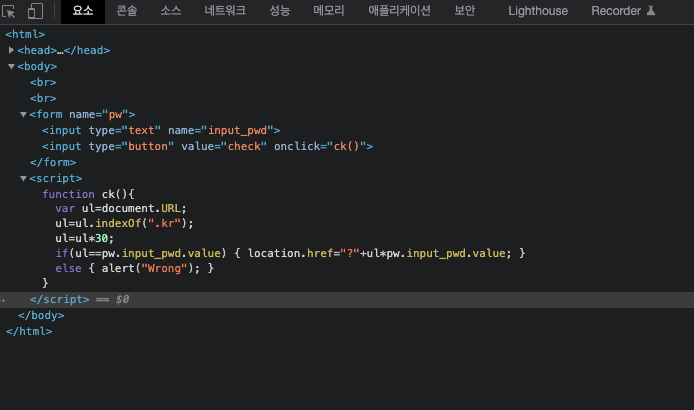
Task: Activate the inspect element picker icon
Action: tap(8, 11)
